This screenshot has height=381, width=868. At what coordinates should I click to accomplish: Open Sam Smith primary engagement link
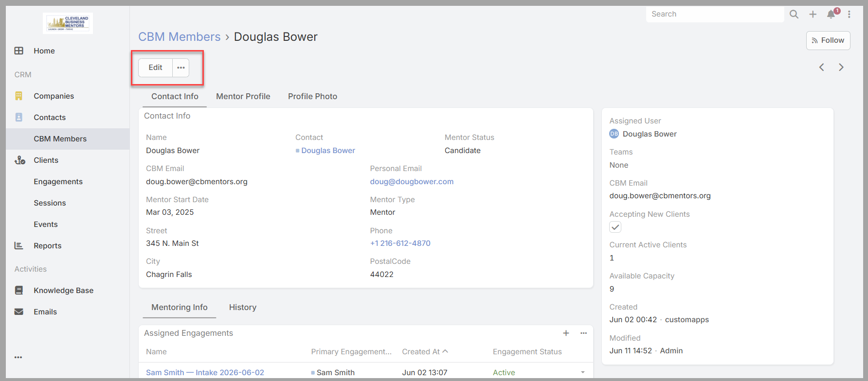point(336,373)
